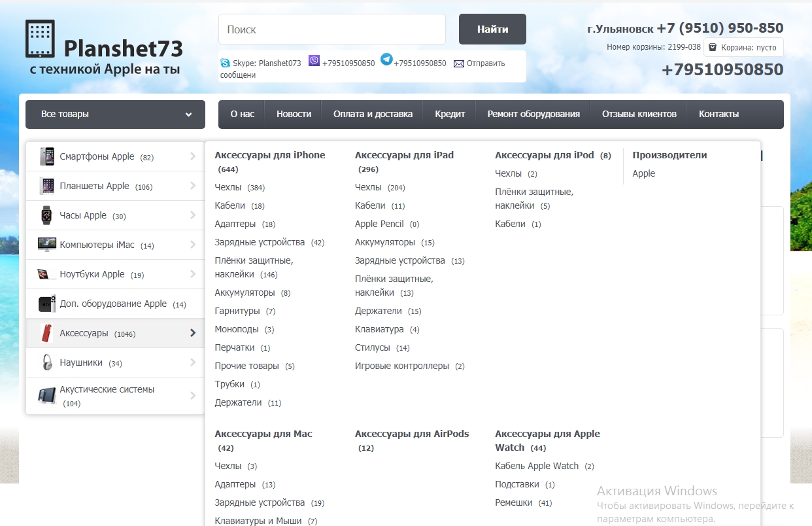812x526 pixels.
Task: Open the Корзина: пусто cart button
Action: coord(743,47)
